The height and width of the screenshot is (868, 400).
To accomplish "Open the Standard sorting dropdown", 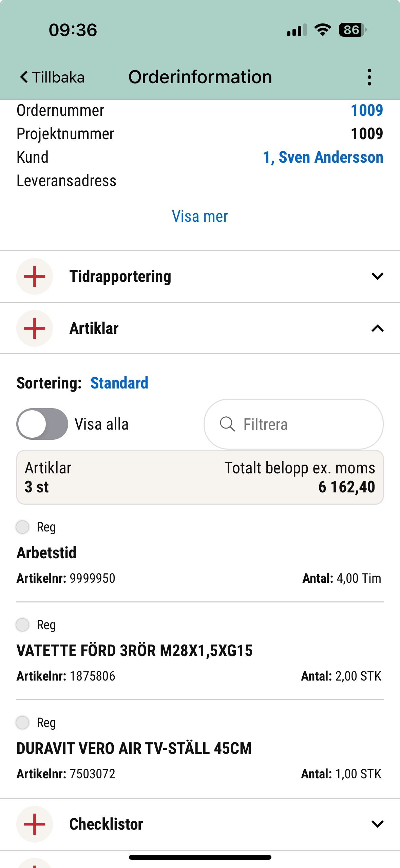I will pos(119,383).
